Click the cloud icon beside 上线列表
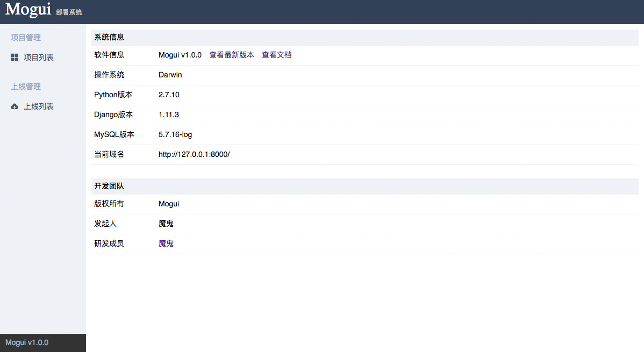644x352 pixels. 14,106
